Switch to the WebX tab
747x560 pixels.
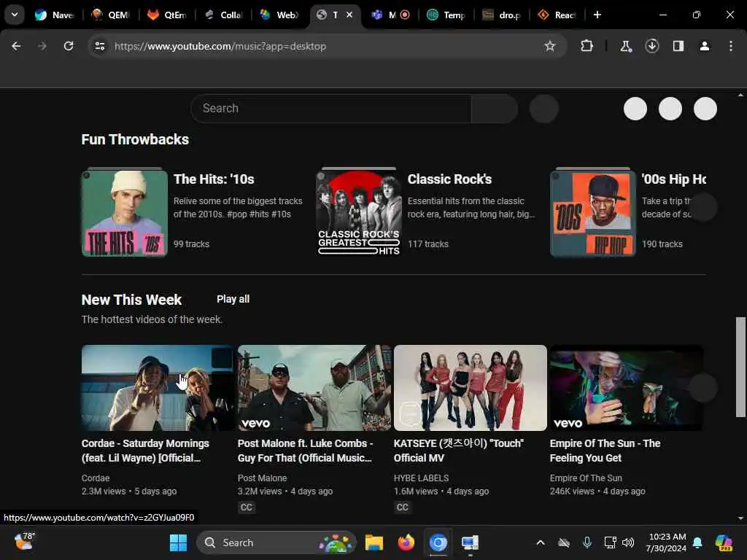(x=279, y=15)
